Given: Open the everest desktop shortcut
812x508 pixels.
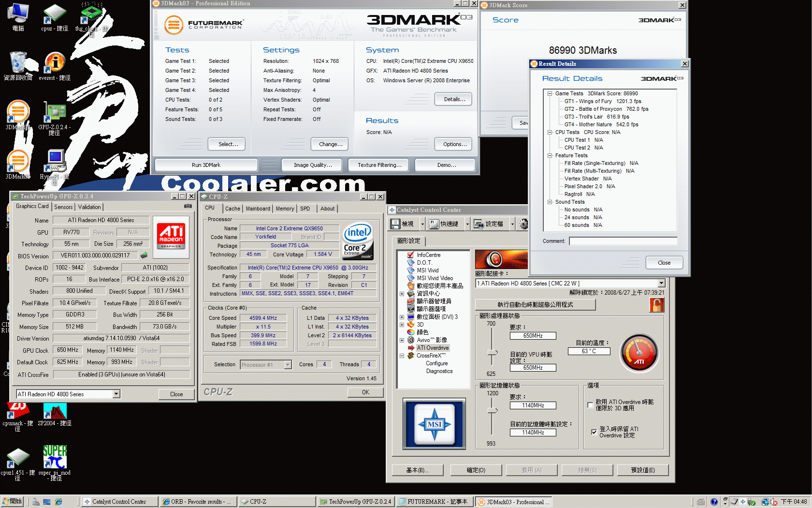Looking at the screenshot, I should 55,66.
